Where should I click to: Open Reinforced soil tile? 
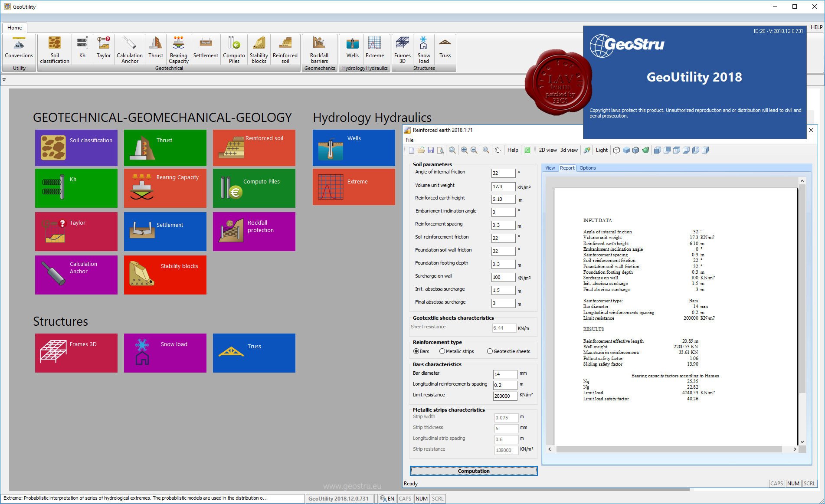click(254, 148)
